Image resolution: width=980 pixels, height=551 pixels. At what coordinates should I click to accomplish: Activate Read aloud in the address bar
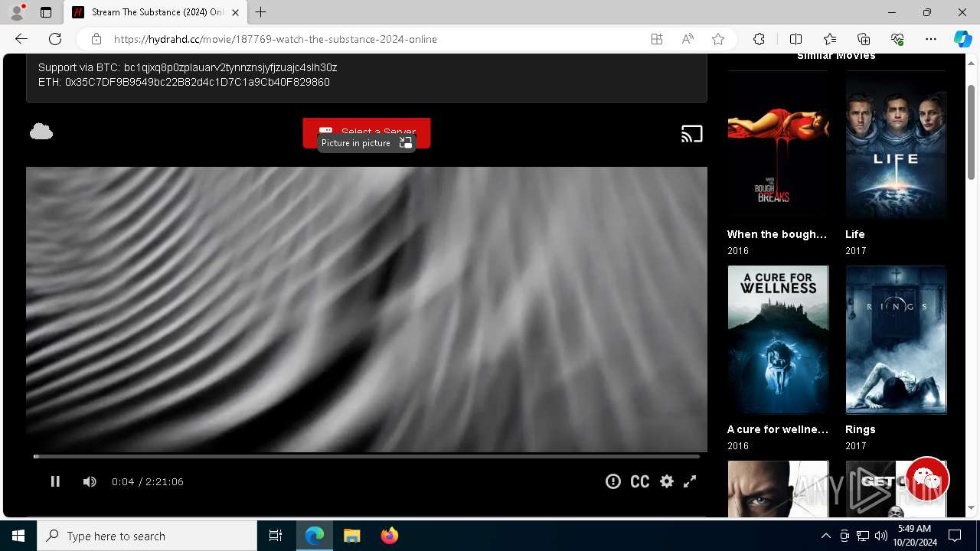click(688, 39)
